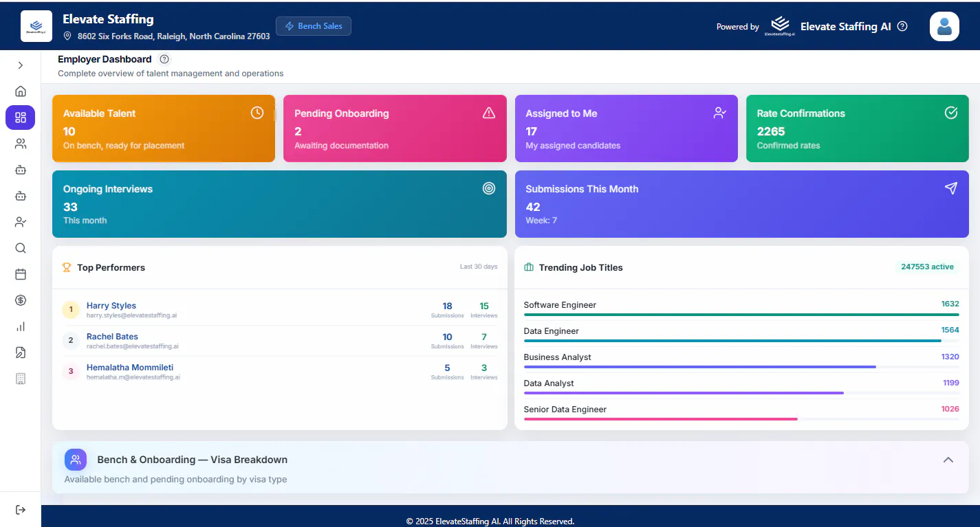Click the Data Analyst job title row
This screenshot has width=980, height=527.
(x=741, y=386)
